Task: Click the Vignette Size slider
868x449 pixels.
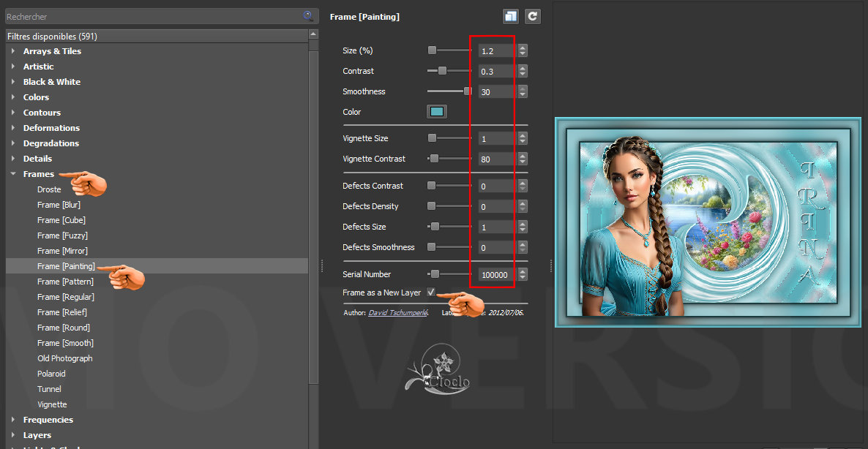Action: [x=449, y=138]
